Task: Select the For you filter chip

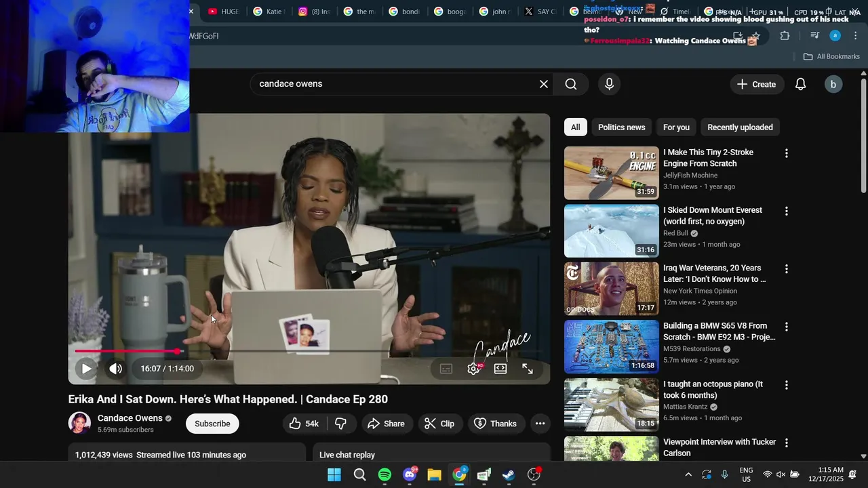Action: click(x=676, y=127)
